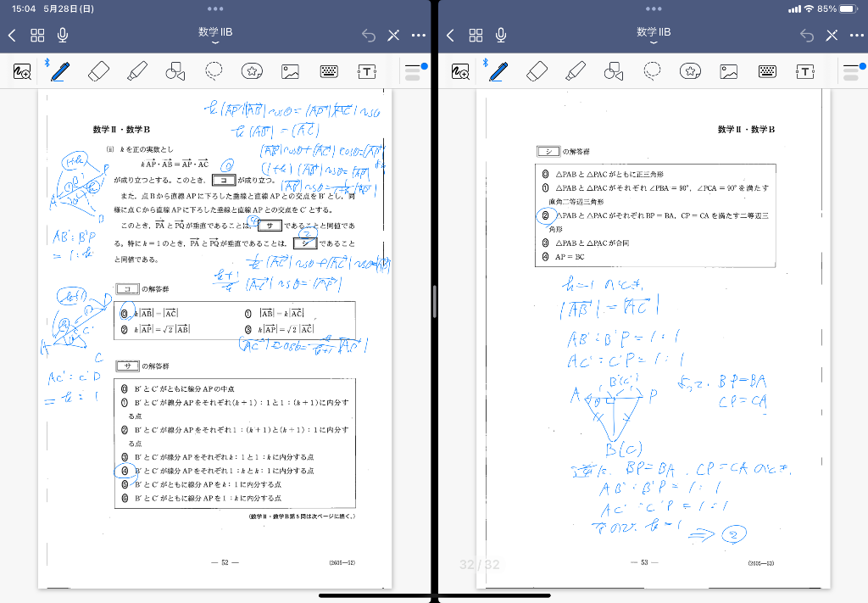This screenshot has width=868, height=603.
Task: Toggle read-only mode in left pane
Action: click(393, 35)
